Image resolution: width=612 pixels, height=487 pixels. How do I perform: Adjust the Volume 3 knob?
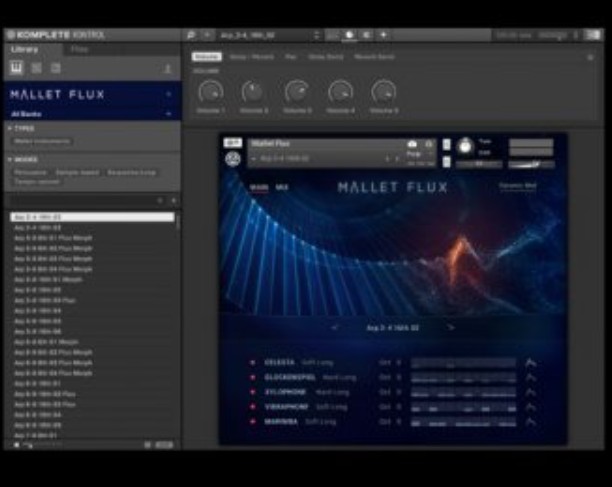pos(297,92)
